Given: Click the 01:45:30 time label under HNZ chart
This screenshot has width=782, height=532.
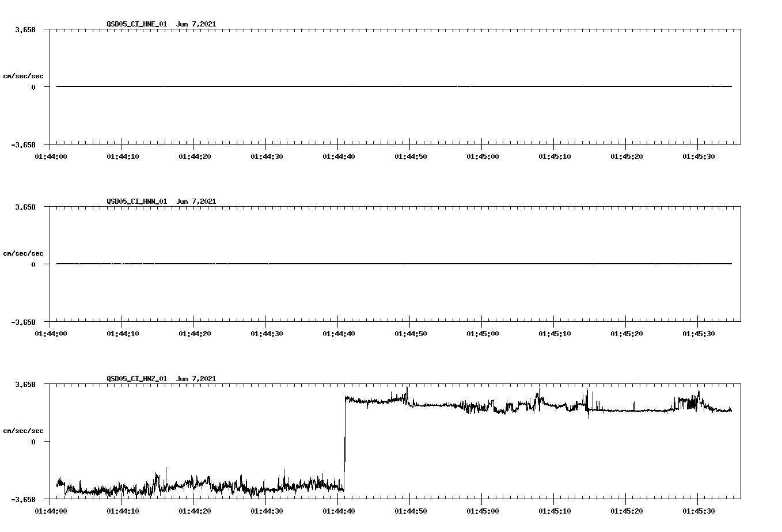Looking at the screenshot, I should tap(699, 511).
